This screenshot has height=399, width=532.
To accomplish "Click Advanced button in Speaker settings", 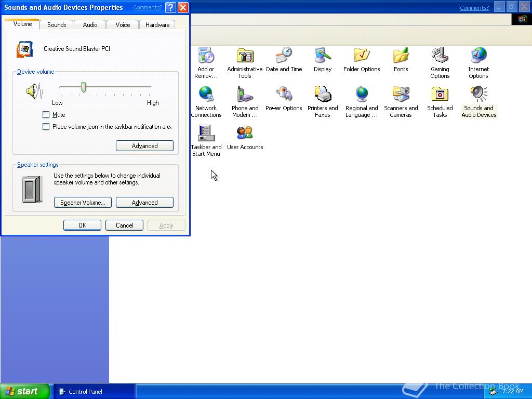I will pos(144,203).
